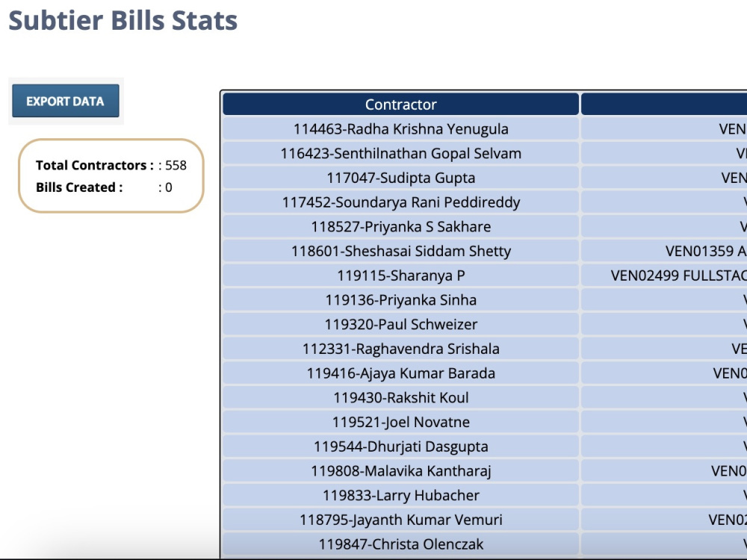Select row 119136-Priyanka Sinha
747x560 pixels.
(400, 300)
